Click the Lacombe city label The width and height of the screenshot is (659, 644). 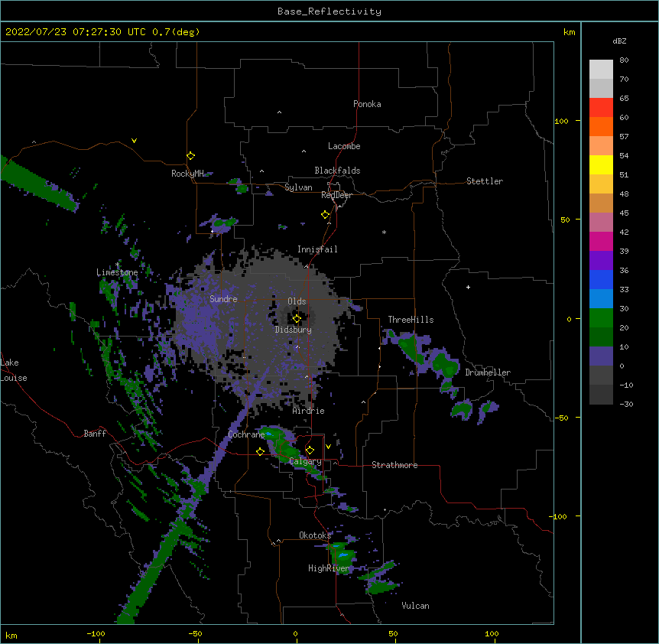[344, 146]
